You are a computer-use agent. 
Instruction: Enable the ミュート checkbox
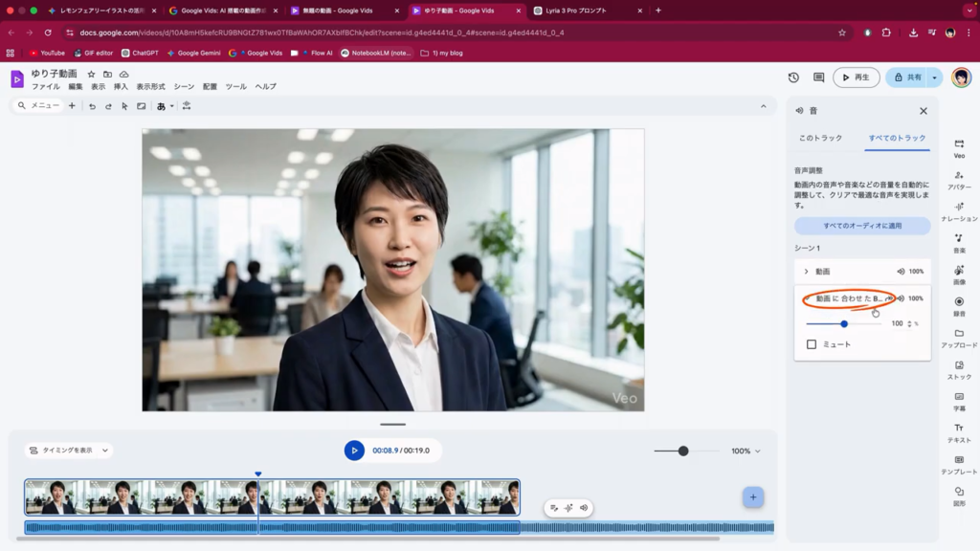(812, 344)
